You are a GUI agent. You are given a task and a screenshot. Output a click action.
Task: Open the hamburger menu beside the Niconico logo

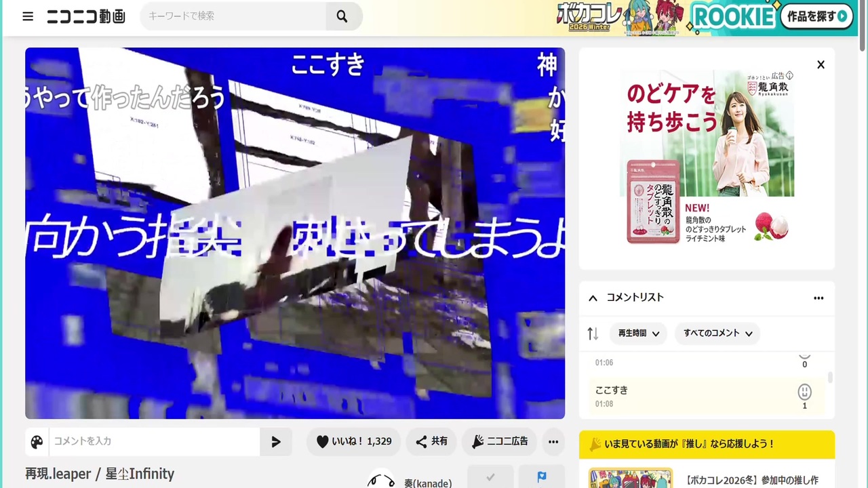pos(28,16)
